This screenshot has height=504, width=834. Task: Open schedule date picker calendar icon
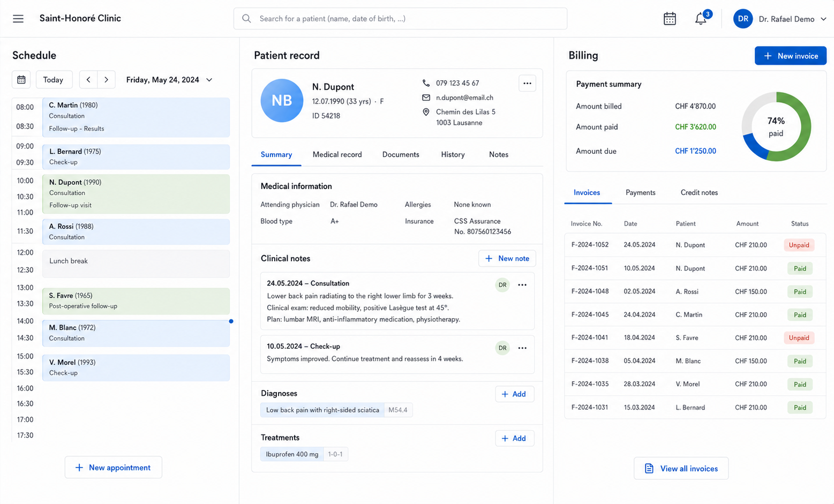click(x=21, y=80)
